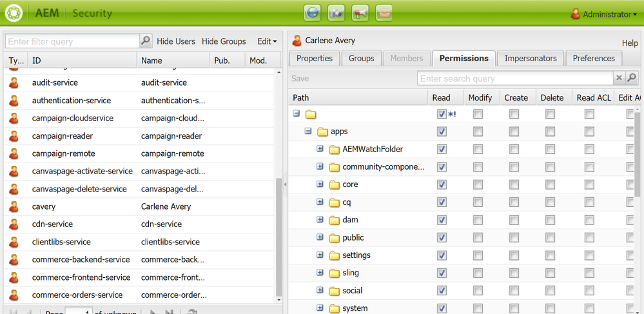644x314 pixels.
Task: Click user icon for cdn-service row
Action: [14, 224]
